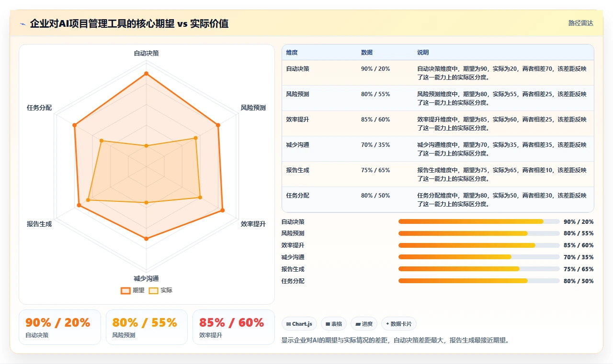The width and height of the screenshot is (613, 364).
Task: Click the 减少沟通 axis label on radar chart
Action: (x=147, y=278)
